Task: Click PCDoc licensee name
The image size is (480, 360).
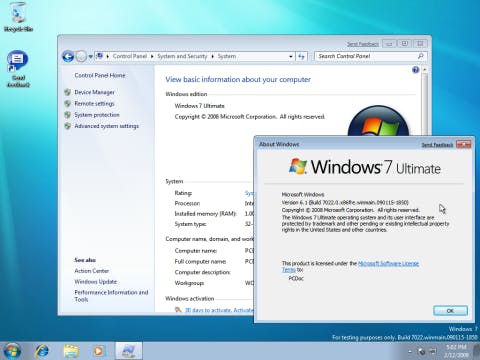Action: (296, 278)
